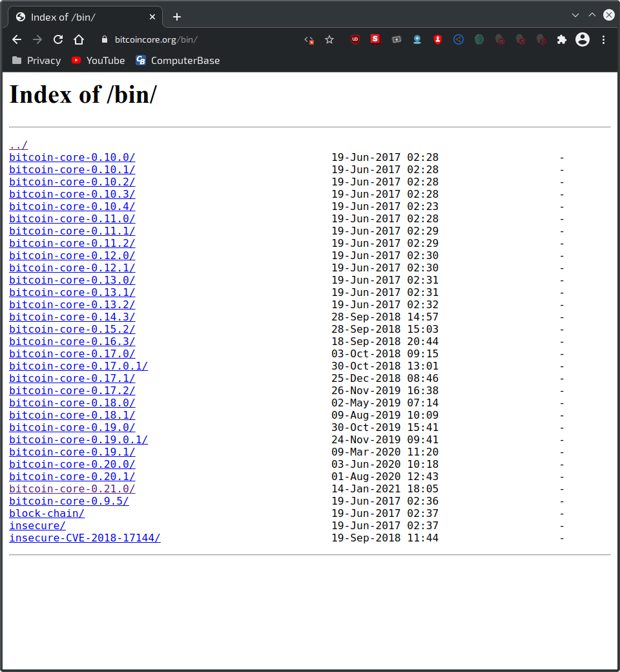Open bitcoin-core-0.9.5/ folder

pyautogui.click(x=69, y=501)
